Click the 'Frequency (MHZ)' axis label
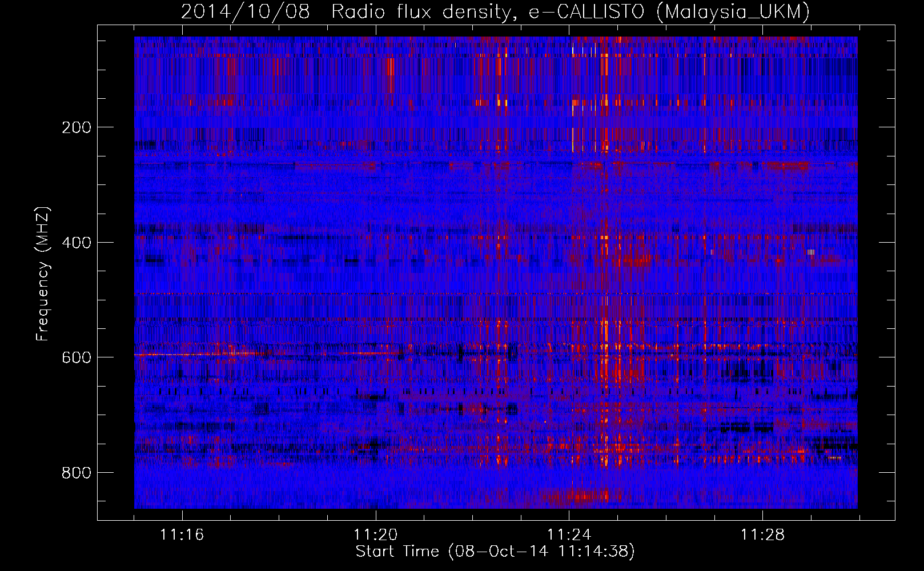The height and width of the screenshot is (571, 924). [42, 274]
